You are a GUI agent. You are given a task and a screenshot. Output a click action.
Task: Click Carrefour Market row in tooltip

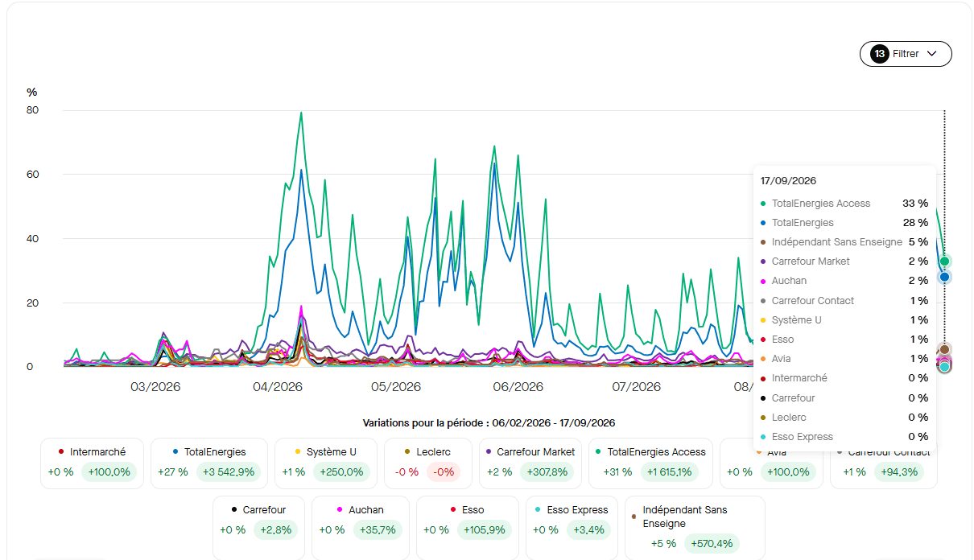click(844, 261)
